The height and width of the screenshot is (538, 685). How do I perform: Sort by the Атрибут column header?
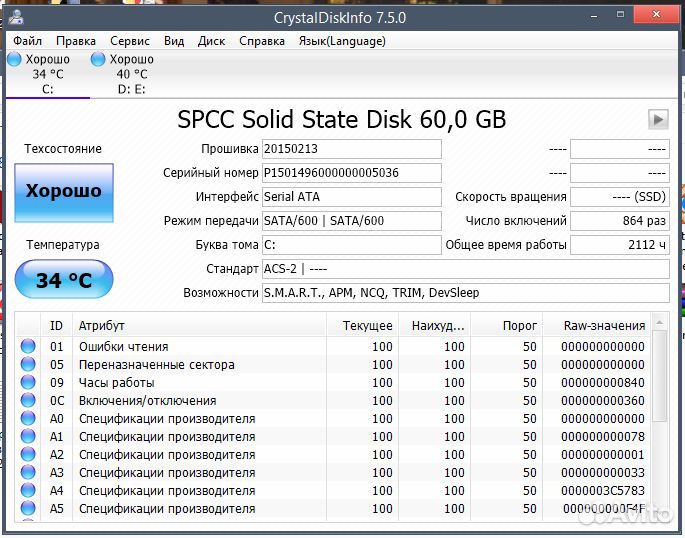pos(199,326)
